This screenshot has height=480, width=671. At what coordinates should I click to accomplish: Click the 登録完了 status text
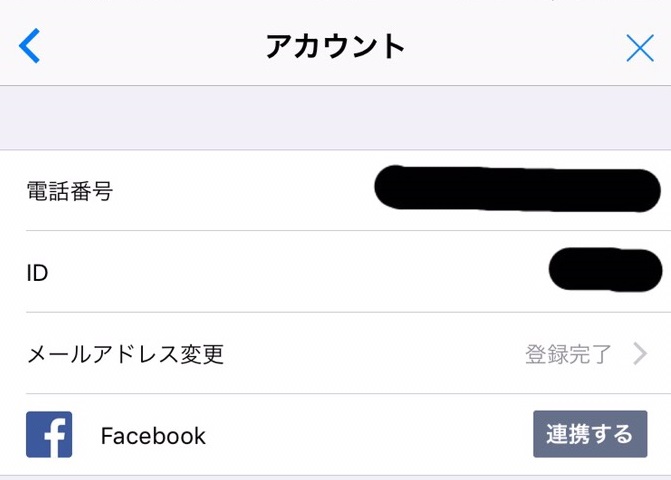[568, 354]
